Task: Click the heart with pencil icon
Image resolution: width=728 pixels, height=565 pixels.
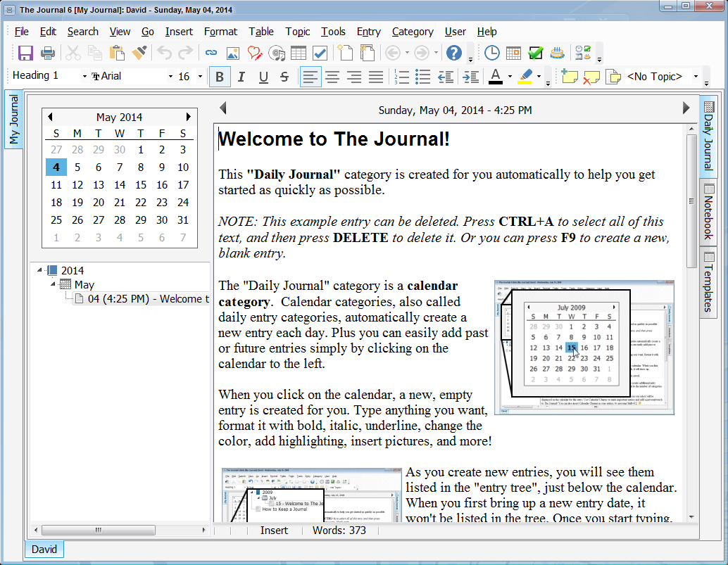Action: tap(254, 53)
